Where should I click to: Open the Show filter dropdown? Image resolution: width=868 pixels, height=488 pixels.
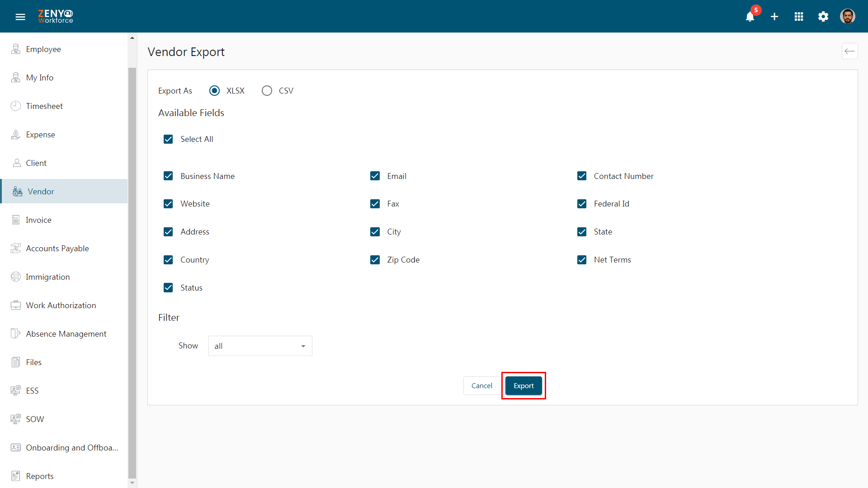(260, 346)
